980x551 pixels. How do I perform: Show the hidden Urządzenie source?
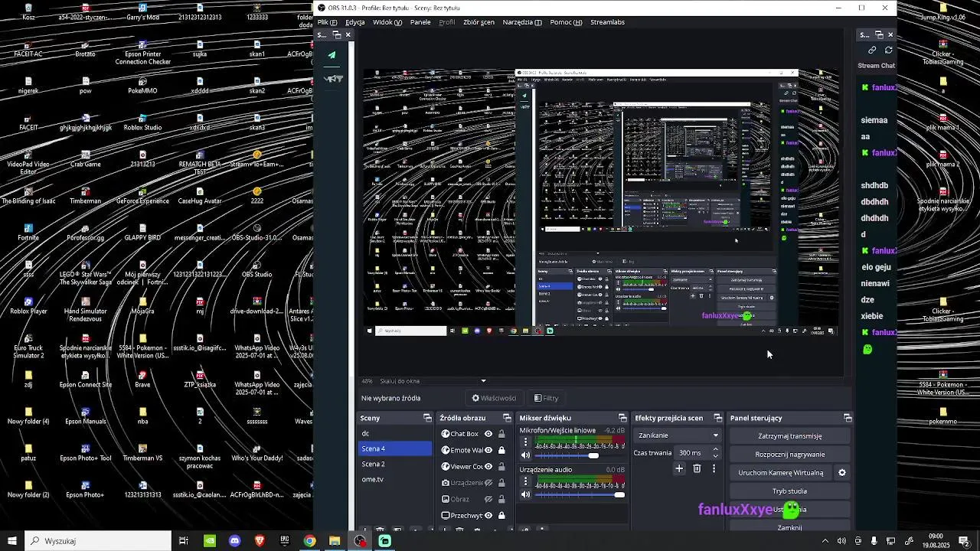tap(488, 483)
